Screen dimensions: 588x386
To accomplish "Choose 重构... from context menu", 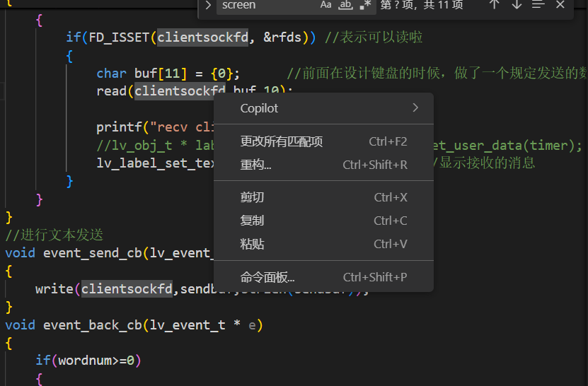I will (323, 165).
